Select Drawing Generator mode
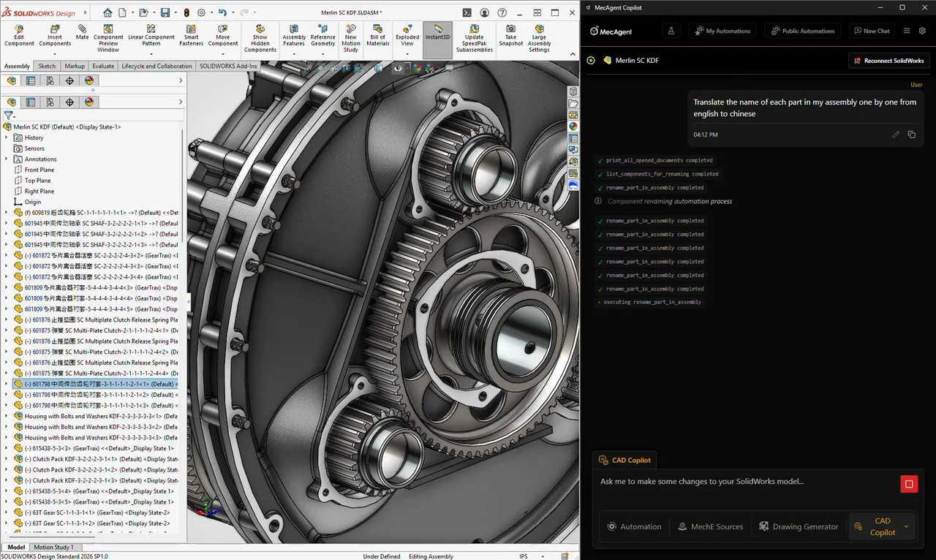Viewport: 936px width, 560px height. coord(799,526)
